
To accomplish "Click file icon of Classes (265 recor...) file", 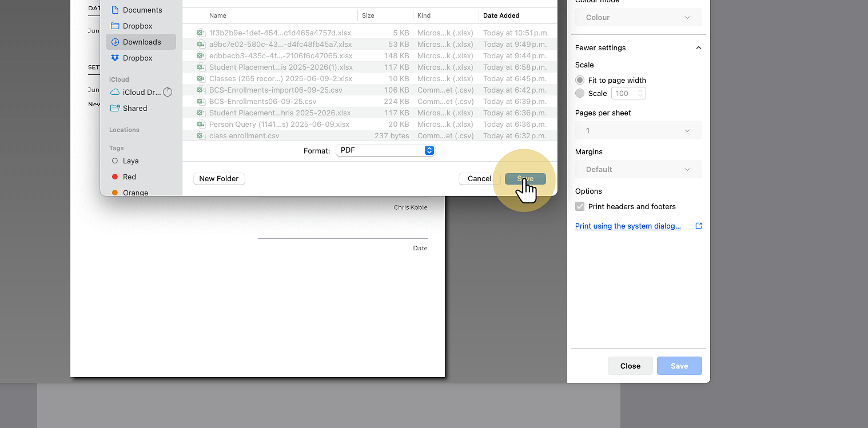I will tap(201, 78).
